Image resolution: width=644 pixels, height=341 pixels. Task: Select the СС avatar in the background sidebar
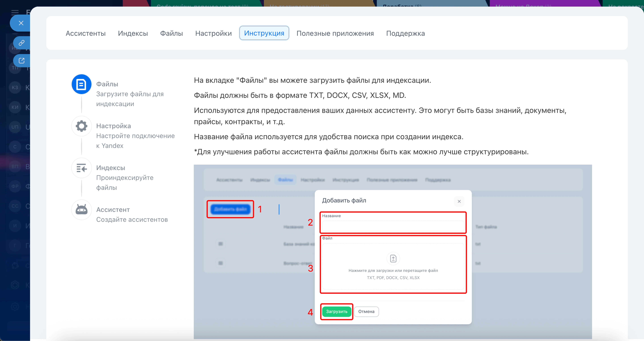(x=15, y=206)
